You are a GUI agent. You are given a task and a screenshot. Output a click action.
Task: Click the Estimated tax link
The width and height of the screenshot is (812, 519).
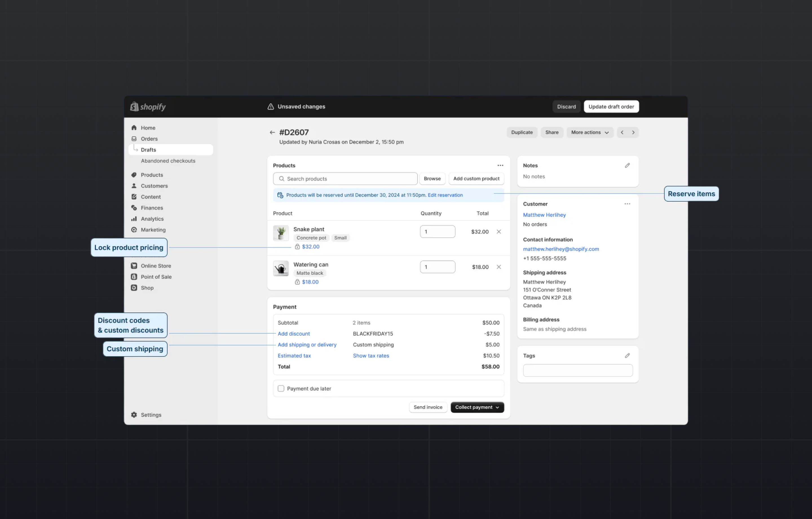click(x=294, y=355)
